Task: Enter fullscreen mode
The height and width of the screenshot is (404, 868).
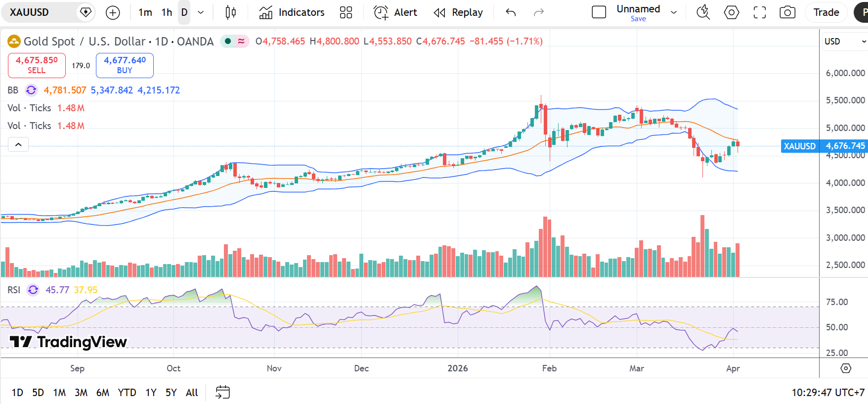Action: click(759, 13)
